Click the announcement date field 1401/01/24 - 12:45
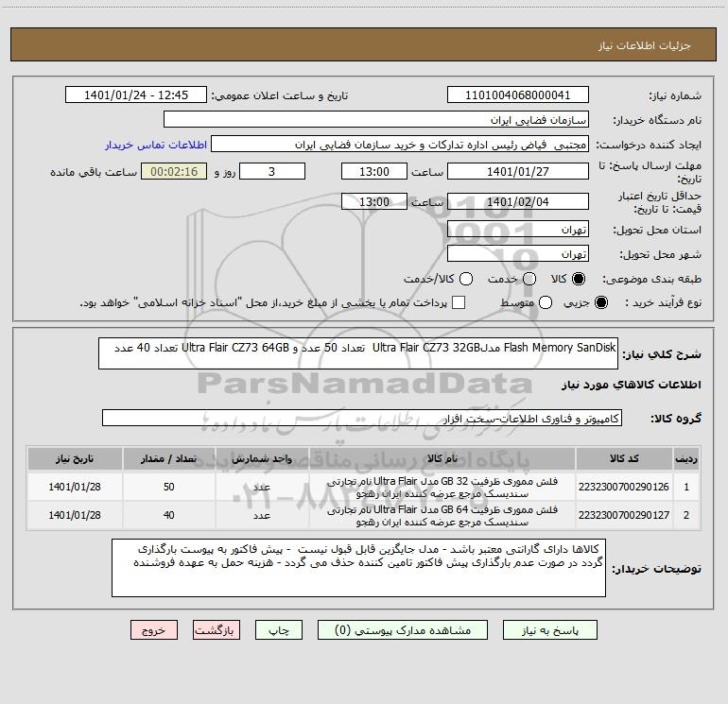 [136, 94]
